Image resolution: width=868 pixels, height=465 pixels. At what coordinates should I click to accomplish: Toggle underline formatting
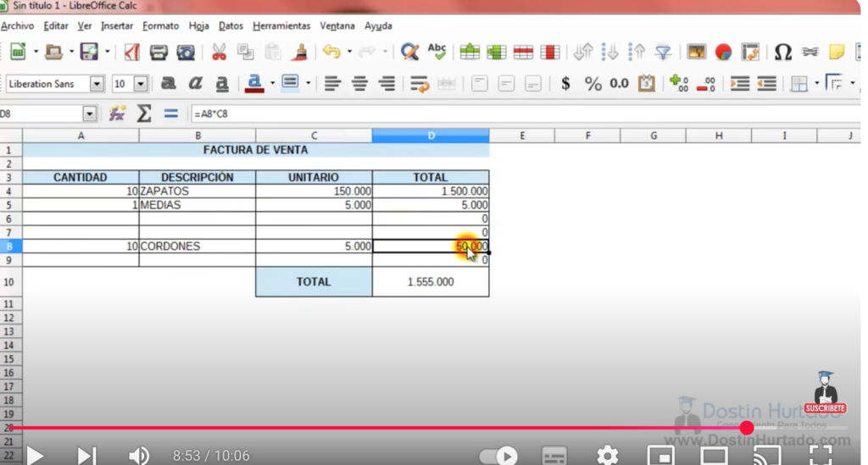[222, 84]
